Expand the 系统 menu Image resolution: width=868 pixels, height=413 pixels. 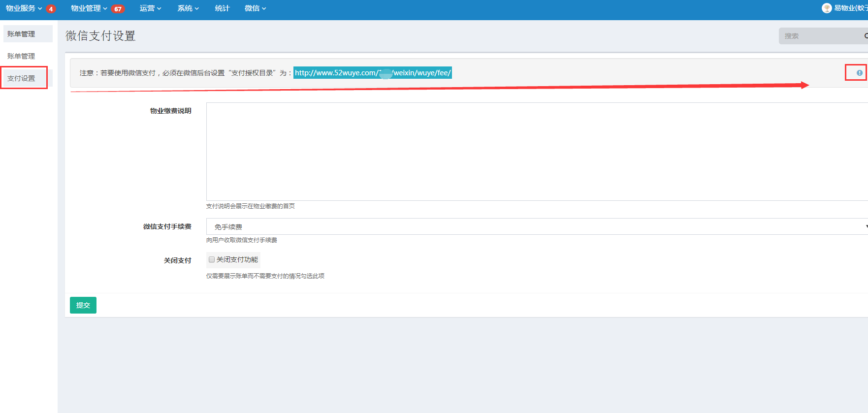point(188,8)
